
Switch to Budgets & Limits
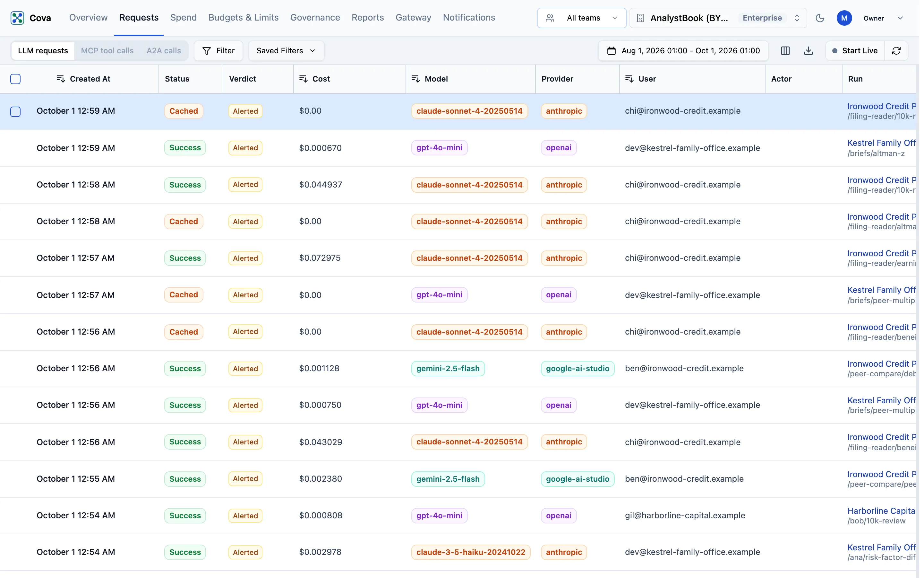pyautogui.click(x=243, y=18)
